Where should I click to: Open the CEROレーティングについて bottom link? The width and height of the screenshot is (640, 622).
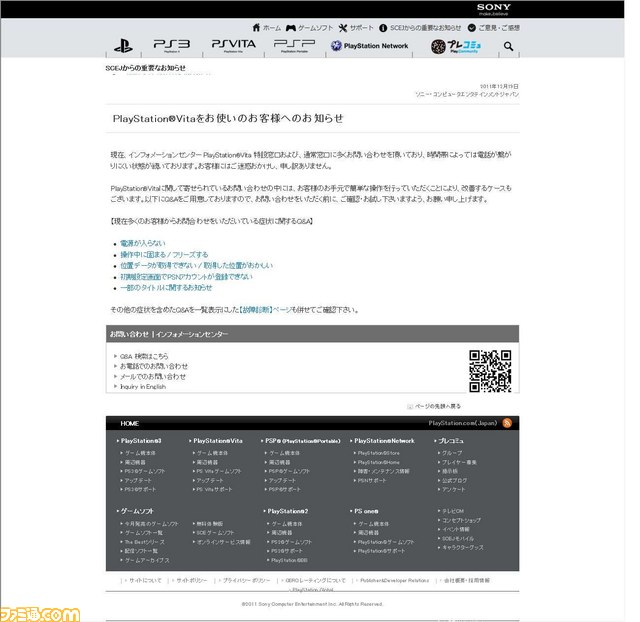pos(316,580)
